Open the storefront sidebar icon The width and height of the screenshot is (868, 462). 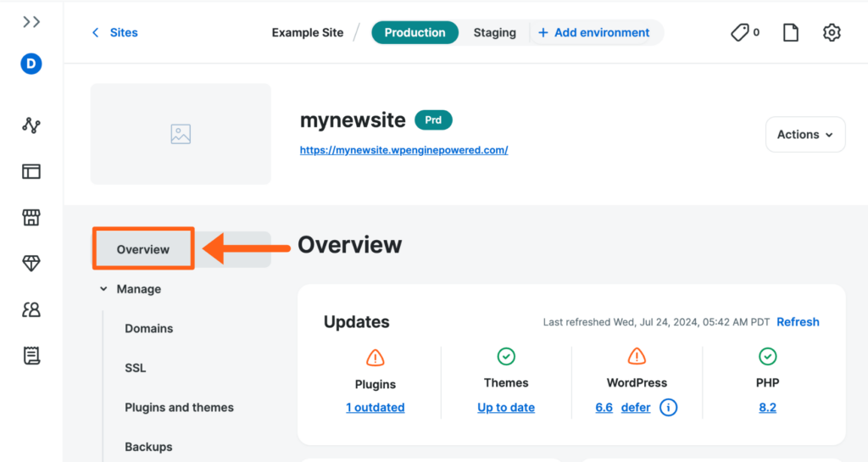[x=31, y=218]
